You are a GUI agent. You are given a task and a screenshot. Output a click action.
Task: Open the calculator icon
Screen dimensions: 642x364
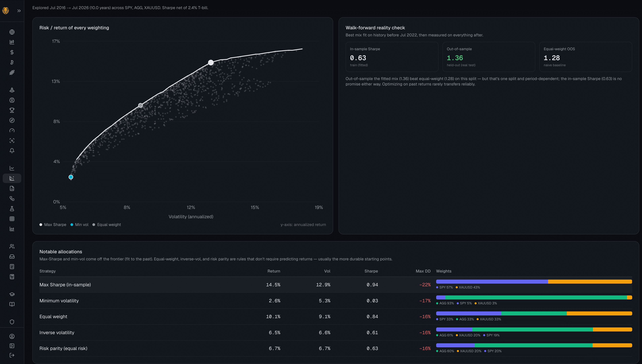click(x=12, y=266)
